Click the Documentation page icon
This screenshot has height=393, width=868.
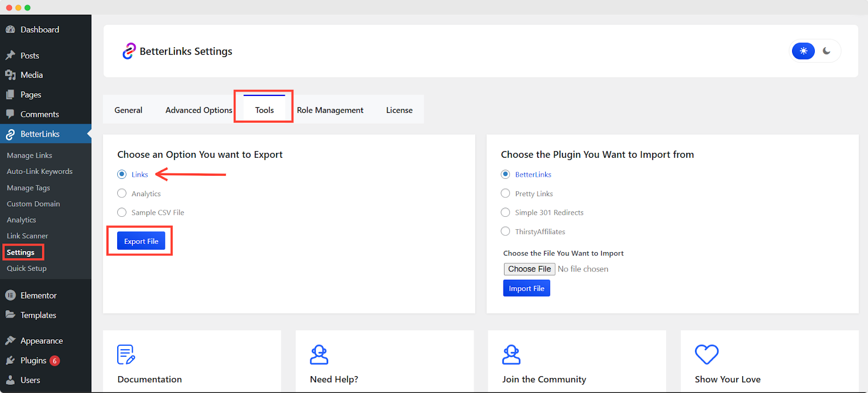[x=126, y=355]
